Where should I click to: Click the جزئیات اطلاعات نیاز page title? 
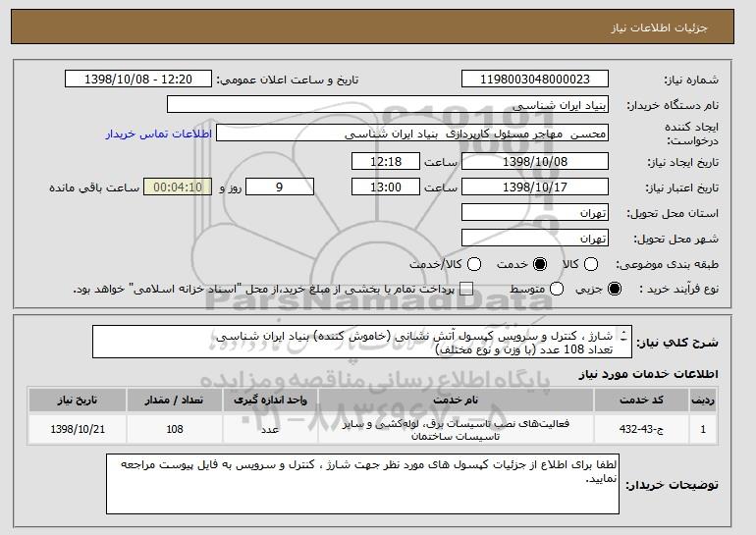(x=659, y=27)
